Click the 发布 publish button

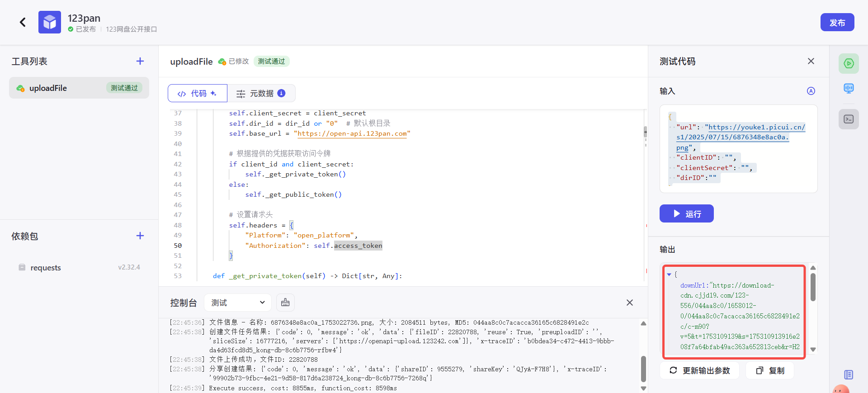point(837,22)
